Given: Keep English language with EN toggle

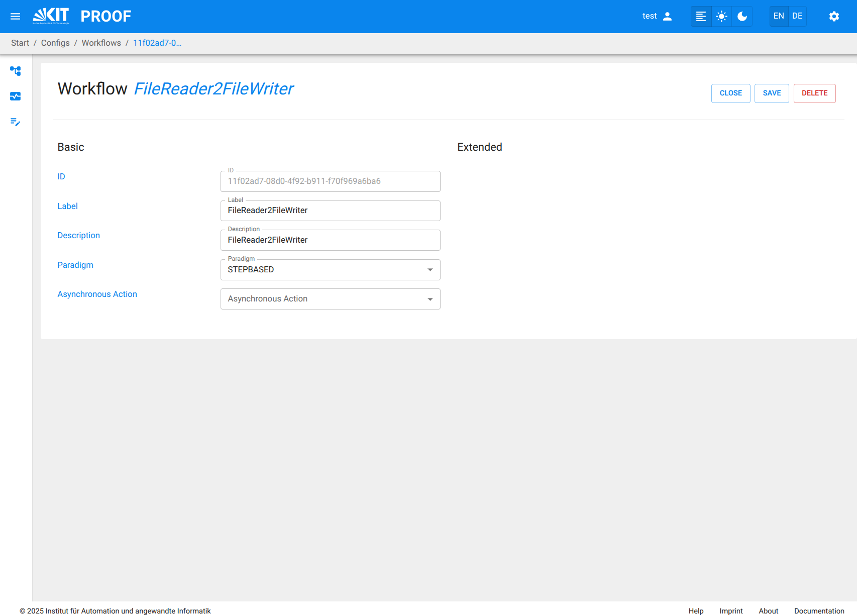Looking at the screenshot, I should 779,16.
